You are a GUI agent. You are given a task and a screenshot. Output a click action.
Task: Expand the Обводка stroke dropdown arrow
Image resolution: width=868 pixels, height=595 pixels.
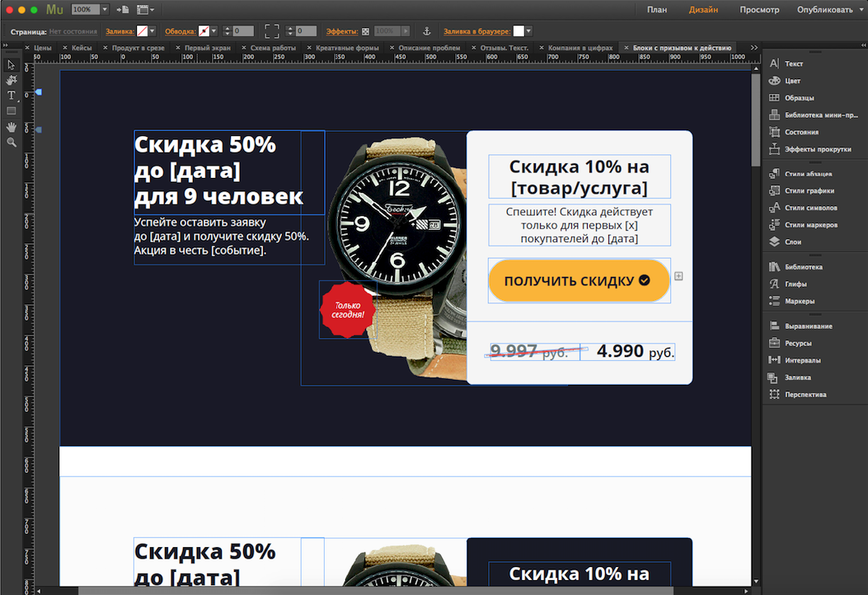pos(213,31)
